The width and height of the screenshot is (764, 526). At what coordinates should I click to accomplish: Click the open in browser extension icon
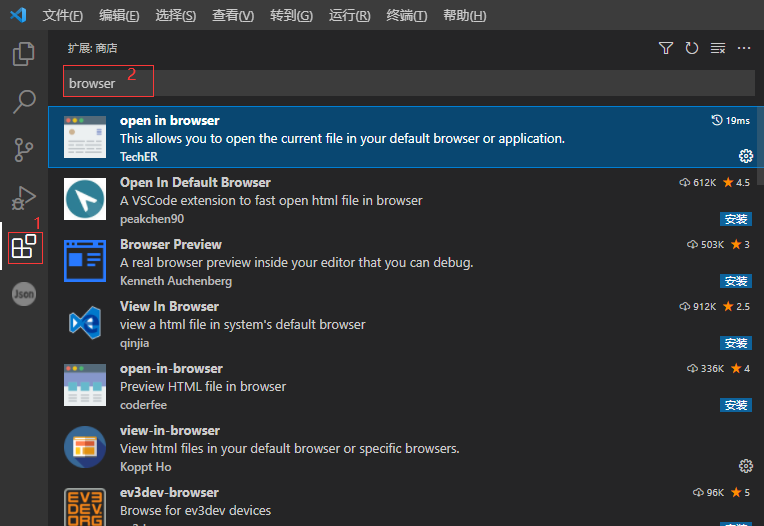(85, 137)
